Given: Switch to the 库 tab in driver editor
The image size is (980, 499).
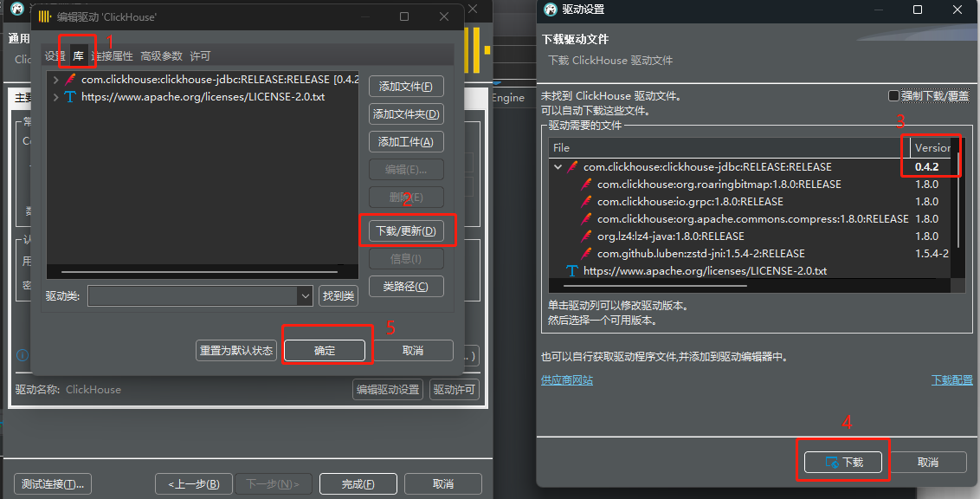Looking at the screenshot, I should 78,56.
